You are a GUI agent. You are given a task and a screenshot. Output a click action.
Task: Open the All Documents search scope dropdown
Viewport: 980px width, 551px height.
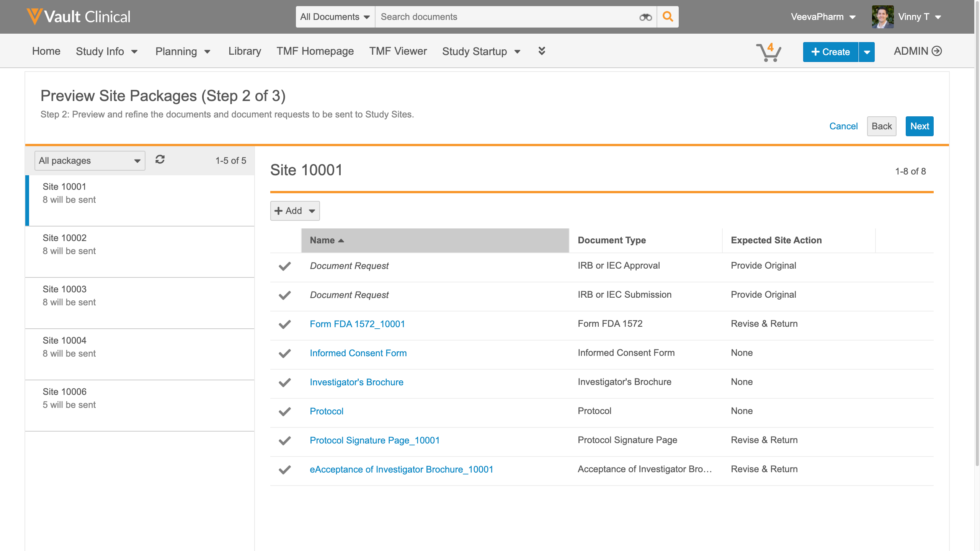[335, 17]
